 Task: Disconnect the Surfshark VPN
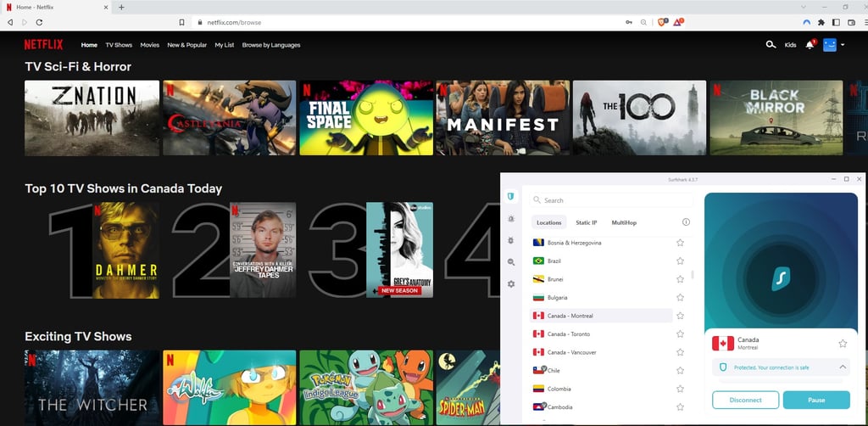coord(745,400)
